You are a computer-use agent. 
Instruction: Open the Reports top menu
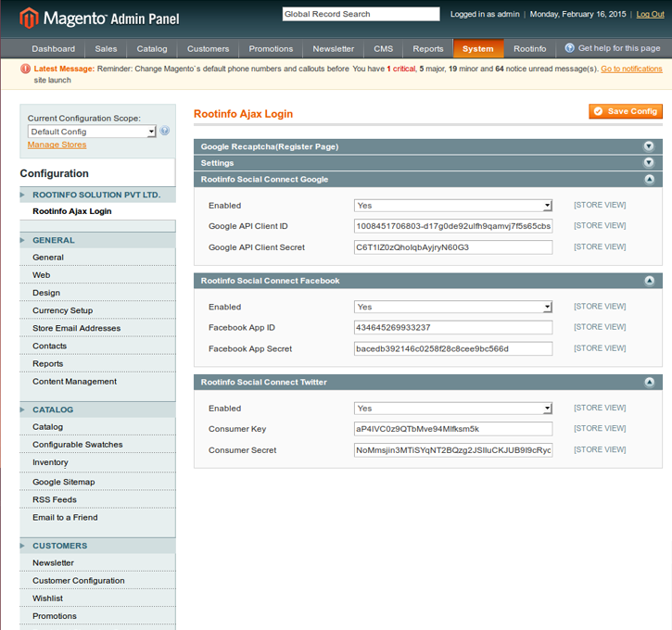coord(427,49)
